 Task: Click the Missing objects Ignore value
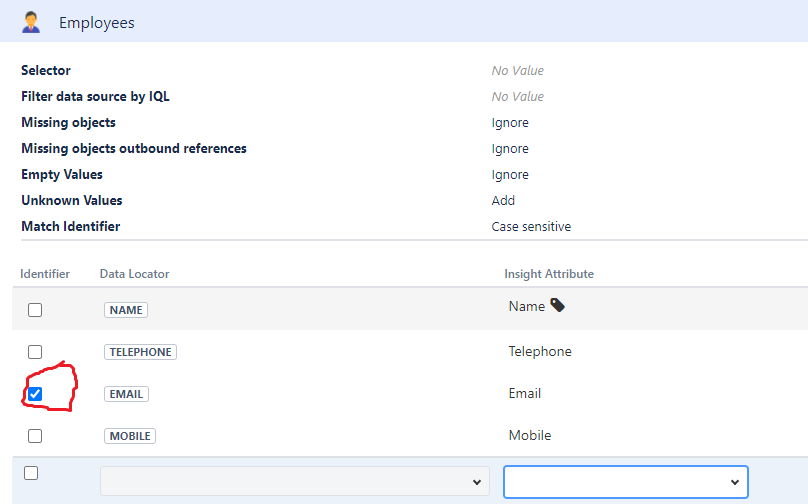tap(510, 123)
